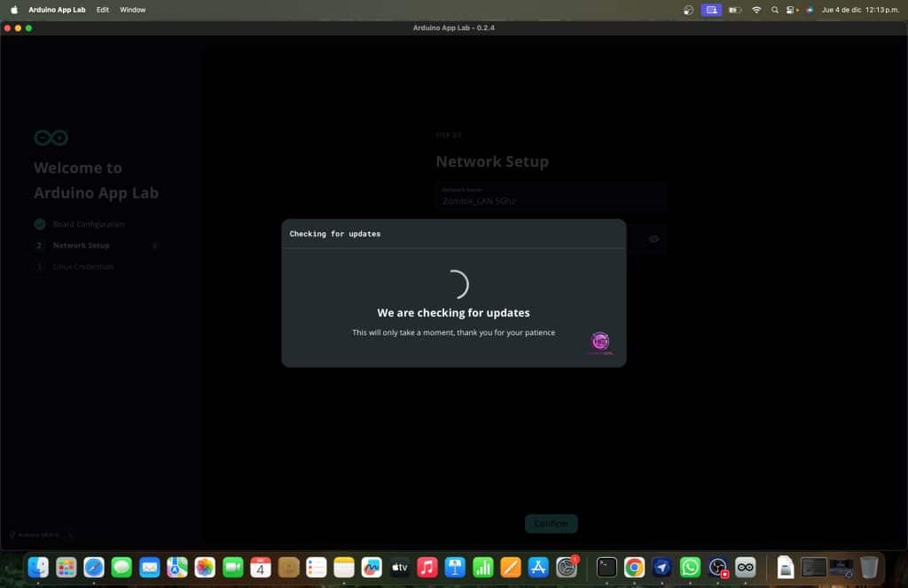
Task: Click the battery status icon
Action: coord(735,10)
